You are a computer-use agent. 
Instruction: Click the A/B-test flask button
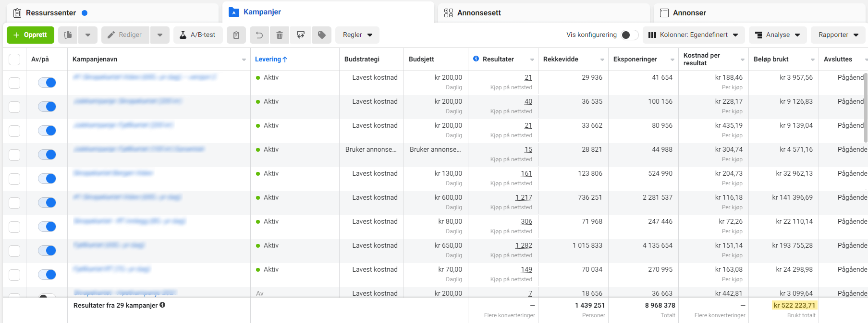pos(198,35)
